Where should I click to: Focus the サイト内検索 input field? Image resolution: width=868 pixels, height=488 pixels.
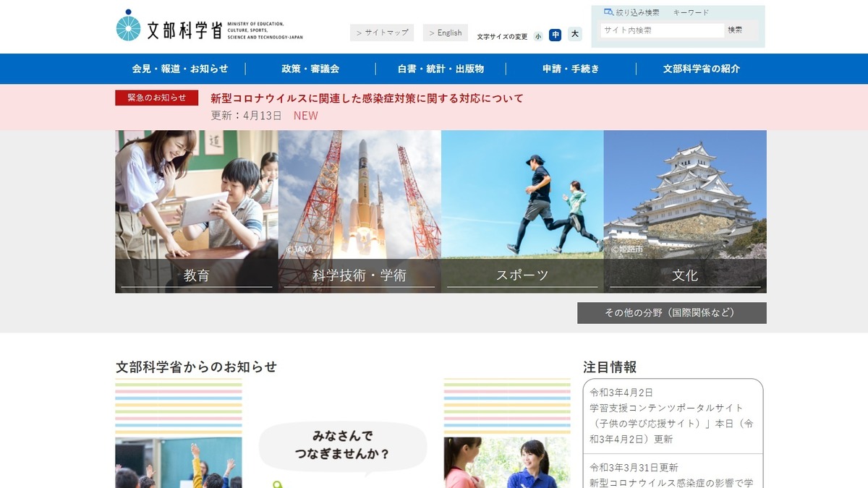pyautogui.click(x=662, y=30)
